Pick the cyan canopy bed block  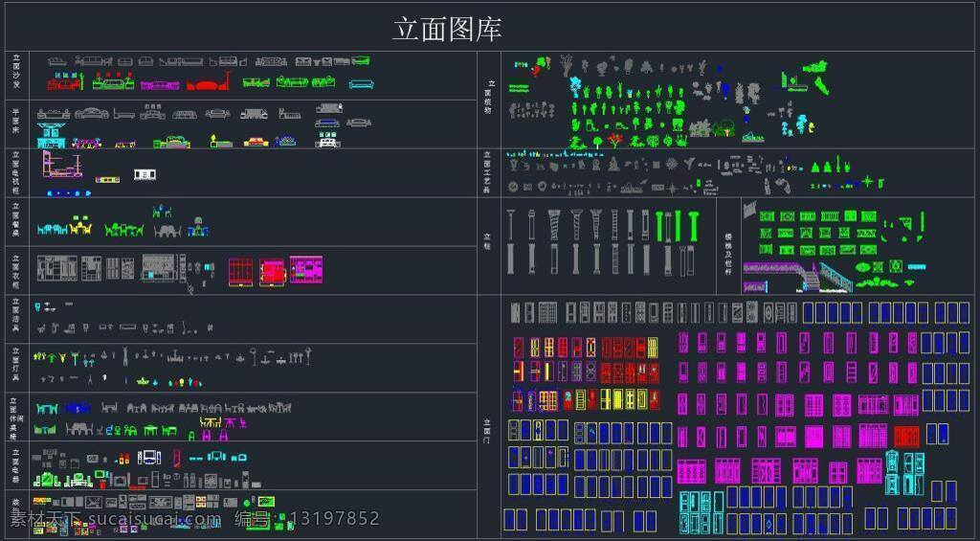pos(50,135)
